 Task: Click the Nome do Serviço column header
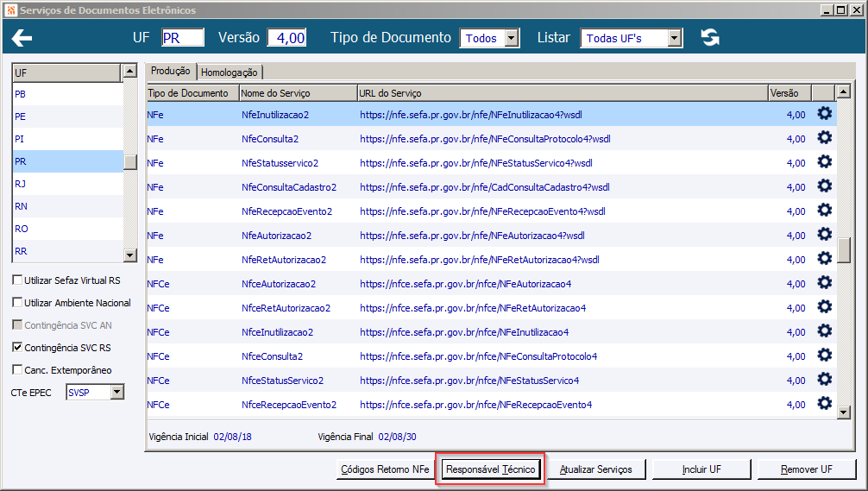pyautogui.click(x=299, y=93)
